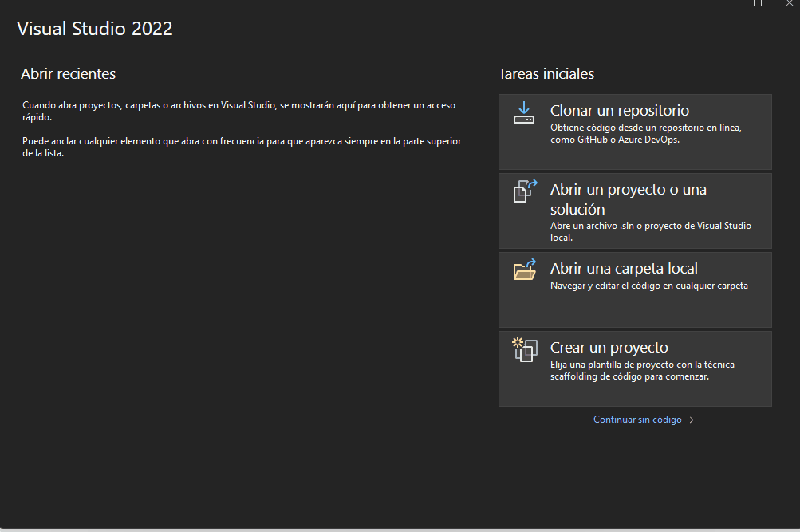Click 'Elija una plantilla de proyecto' description
This screenshot has height=532, width=800.
point(642,370)
